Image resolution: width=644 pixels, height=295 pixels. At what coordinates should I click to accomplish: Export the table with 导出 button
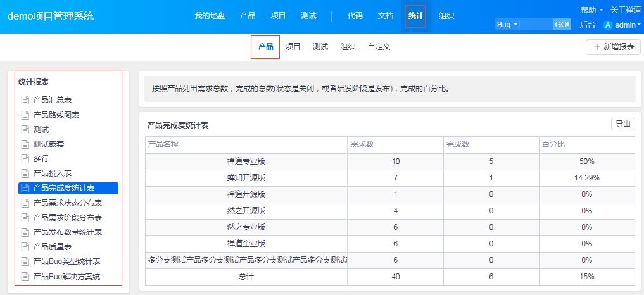622,124
